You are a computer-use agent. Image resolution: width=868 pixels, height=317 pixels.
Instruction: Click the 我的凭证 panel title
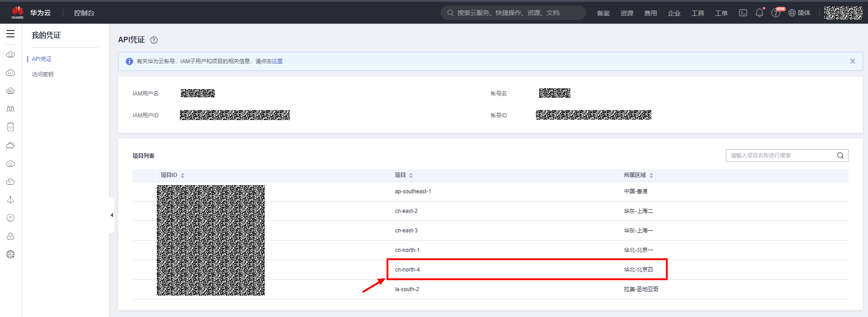click(46, 35)
